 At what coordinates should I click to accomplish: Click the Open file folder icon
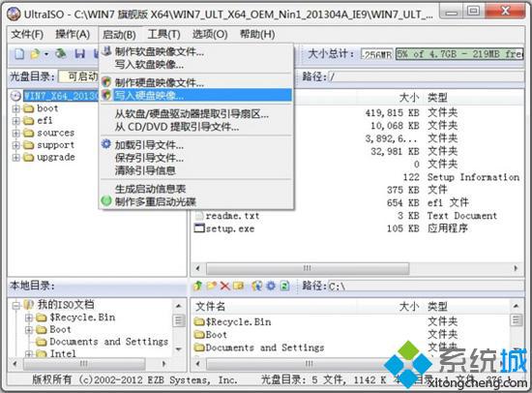tap(35, 53)
